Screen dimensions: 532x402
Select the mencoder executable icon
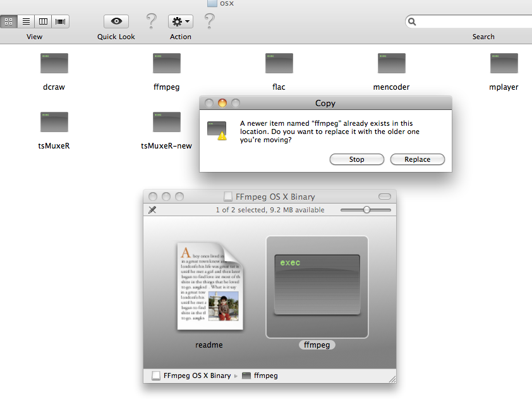392,63
